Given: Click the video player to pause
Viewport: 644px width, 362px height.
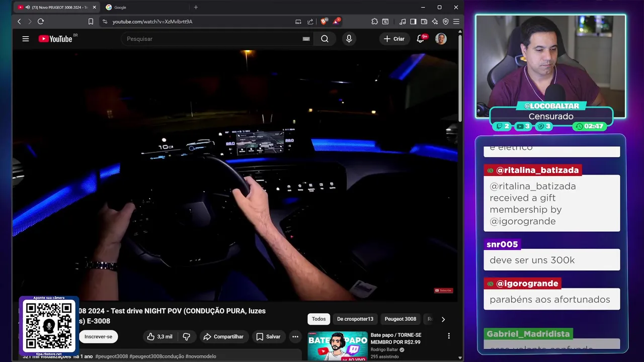Looking at the screenshot, I should [235, 175].
